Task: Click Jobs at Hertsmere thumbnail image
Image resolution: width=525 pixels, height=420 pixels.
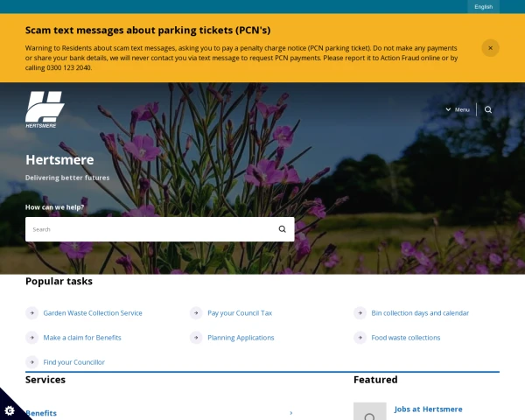Action: [x=369, y=411]
